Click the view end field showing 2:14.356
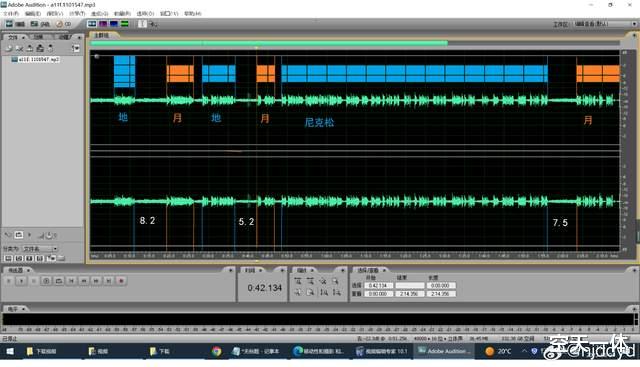 tap(410, 294)
